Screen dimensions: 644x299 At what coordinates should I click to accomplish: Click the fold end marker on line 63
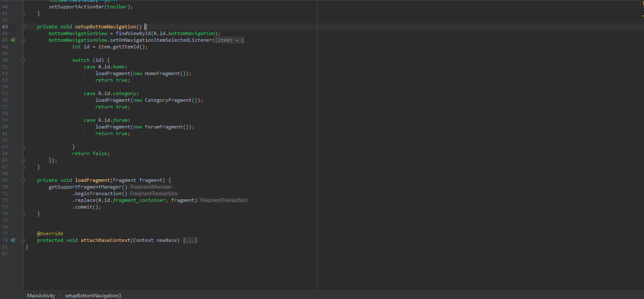23,147
